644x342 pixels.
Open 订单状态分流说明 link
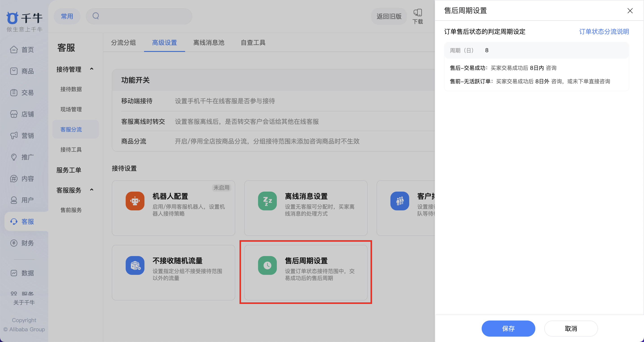click(604, 32)
